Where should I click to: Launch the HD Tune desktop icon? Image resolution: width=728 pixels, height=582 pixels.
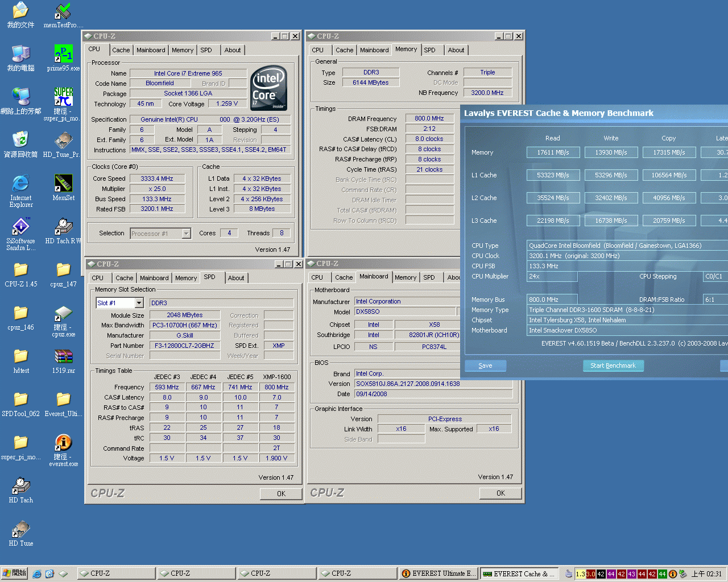20,533
